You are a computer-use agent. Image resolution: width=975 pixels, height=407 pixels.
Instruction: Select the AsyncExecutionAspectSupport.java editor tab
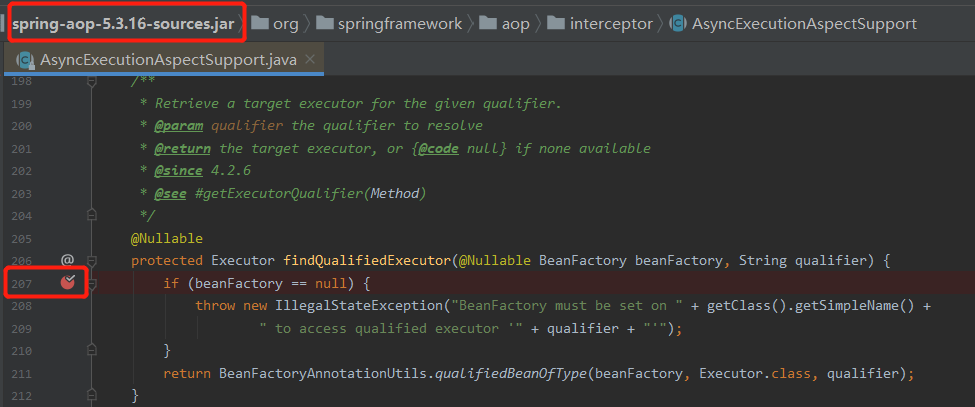tap(167, 60)
